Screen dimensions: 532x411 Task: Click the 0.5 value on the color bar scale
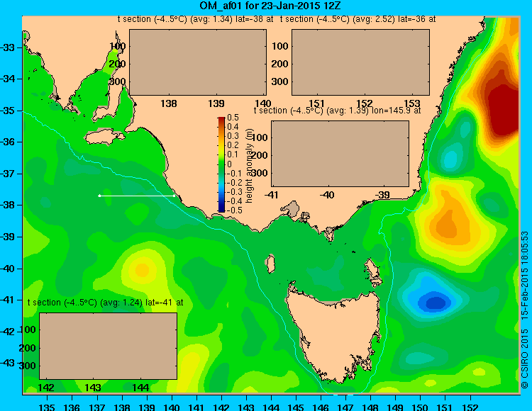coord(233,118)
